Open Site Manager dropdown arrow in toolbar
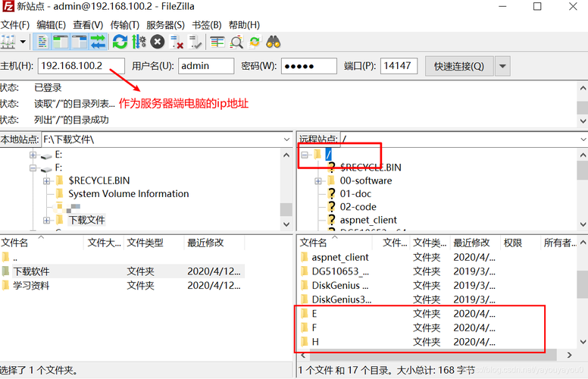 click(x=23, y=42)
